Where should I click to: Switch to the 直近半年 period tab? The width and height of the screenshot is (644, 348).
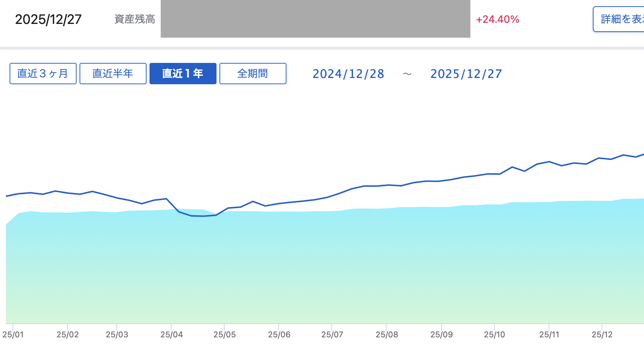click(113, 74)
